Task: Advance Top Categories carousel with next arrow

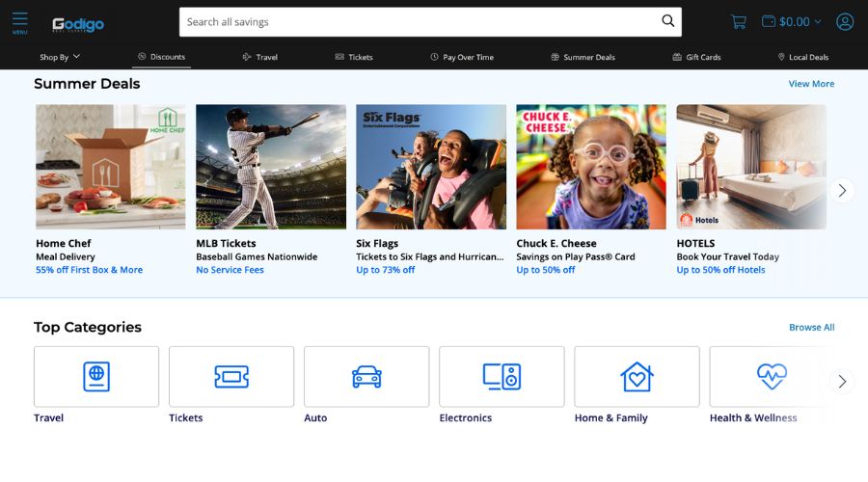Action: [x=842, y=382]
